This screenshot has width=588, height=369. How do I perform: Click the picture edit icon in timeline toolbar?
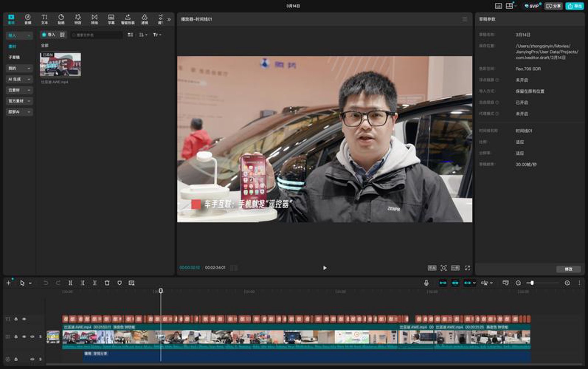(x=132, y=283)
